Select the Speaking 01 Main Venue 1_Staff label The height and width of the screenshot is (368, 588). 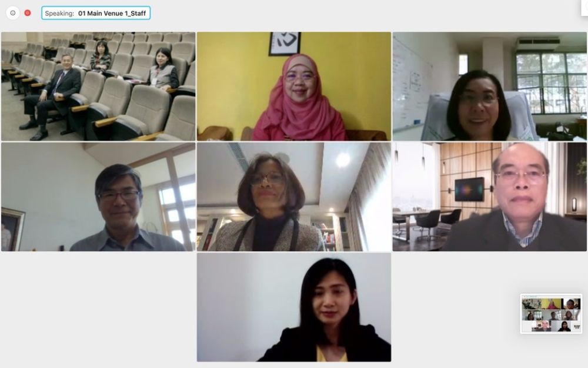pos(96,13)
